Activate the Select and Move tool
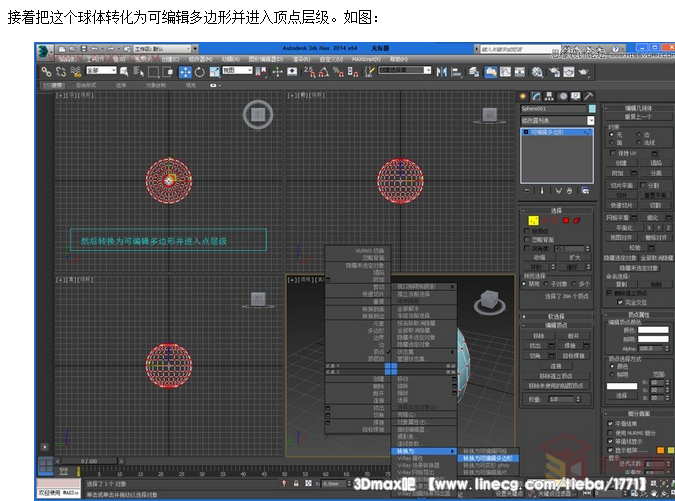The width and height of the screenshot is (675, 501). 185,72
